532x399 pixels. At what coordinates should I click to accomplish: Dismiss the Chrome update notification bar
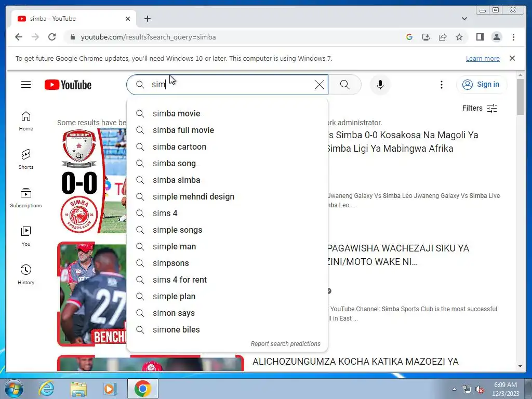(x=512, y=58)
